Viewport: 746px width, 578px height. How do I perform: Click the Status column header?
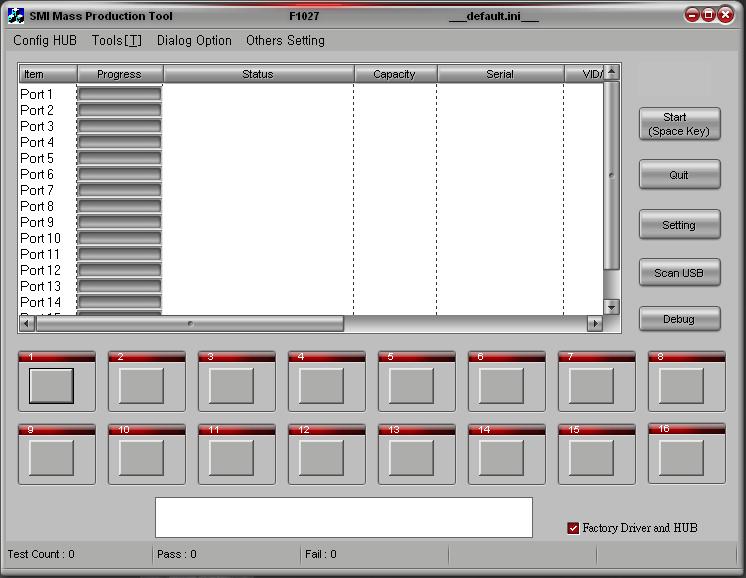tap(258, 74)
